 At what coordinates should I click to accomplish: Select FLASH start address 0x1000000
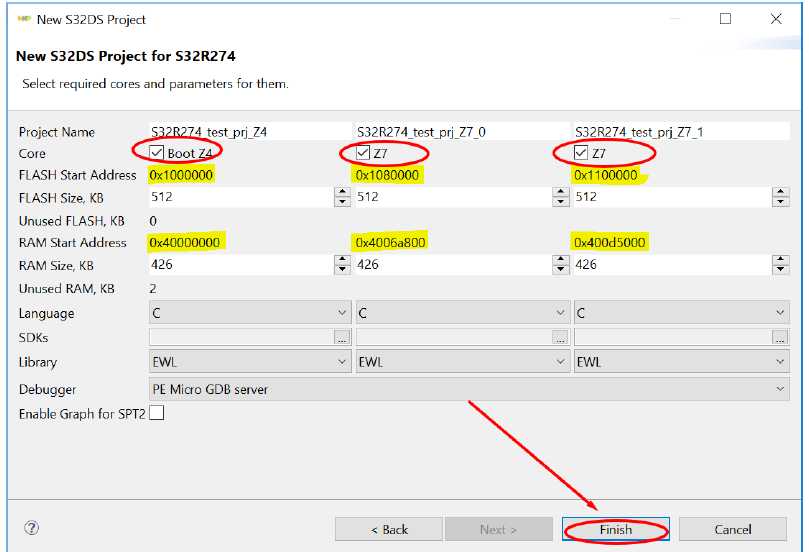click(x=181, y=175)
